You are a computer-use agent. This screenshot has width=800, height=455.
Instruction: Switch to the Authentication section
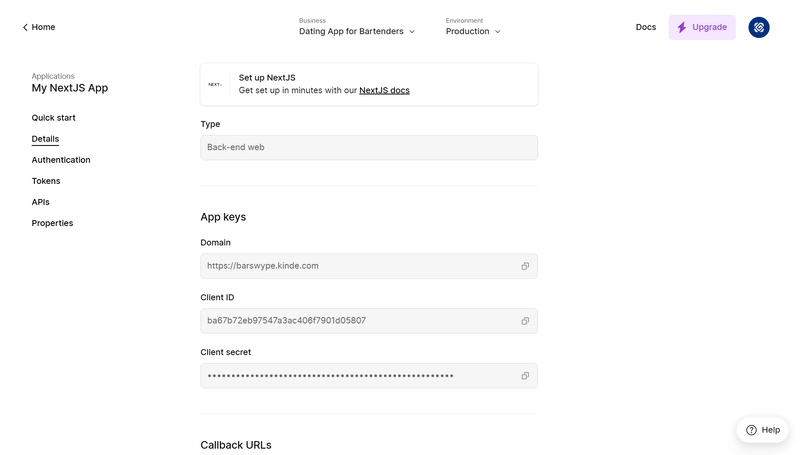pyautogui.click(x=61, y=160)
